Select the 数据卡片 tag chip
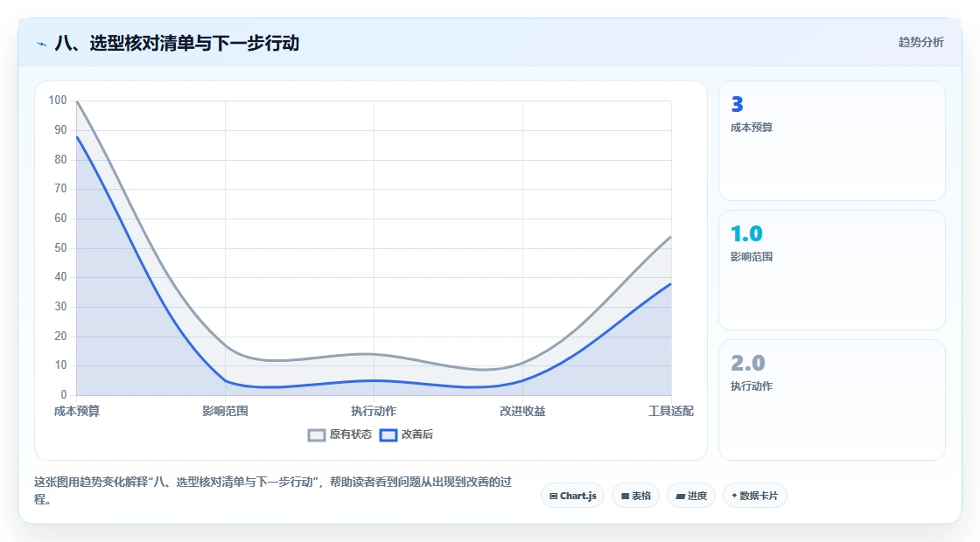Screen dimensions: 980x542 coord(755,496)
